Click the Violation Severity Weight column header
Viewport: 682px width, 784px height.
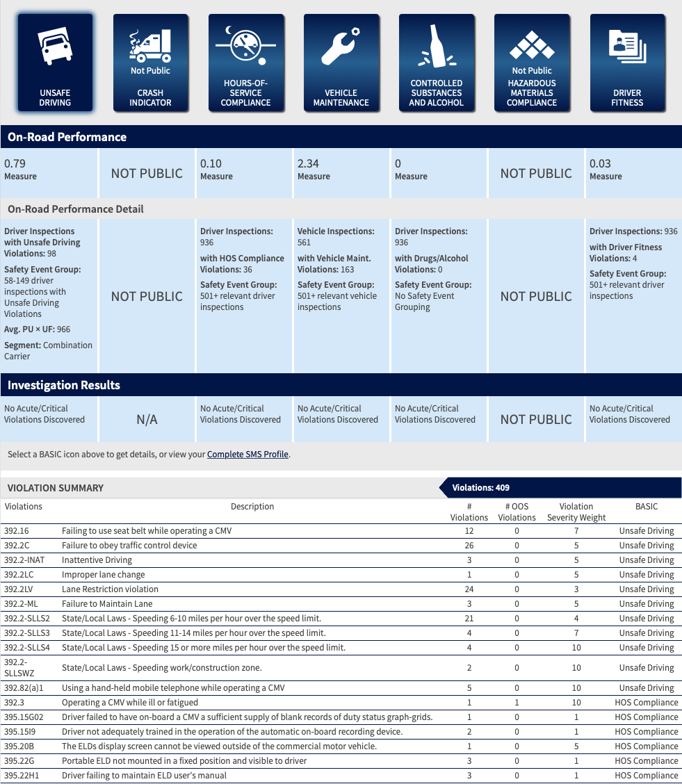576,512
